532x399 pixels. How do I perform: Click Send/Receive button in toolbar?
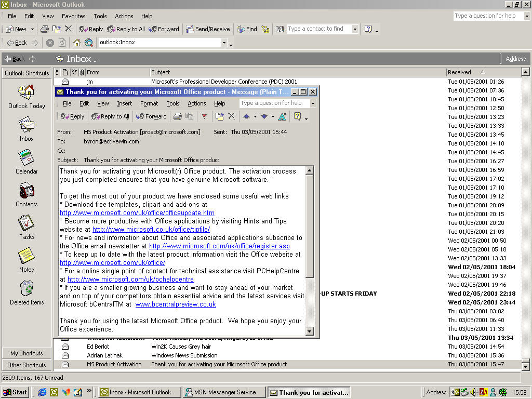(208, 29)
